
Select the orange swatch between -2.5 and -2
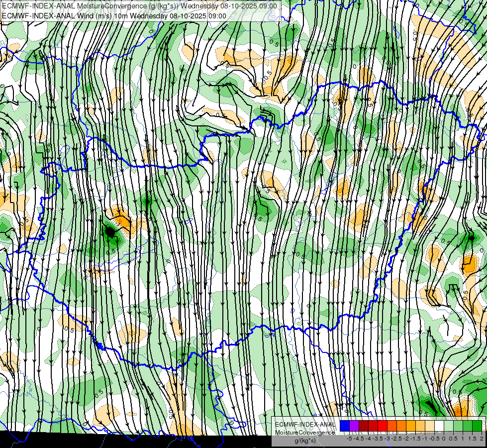(401, 426)
